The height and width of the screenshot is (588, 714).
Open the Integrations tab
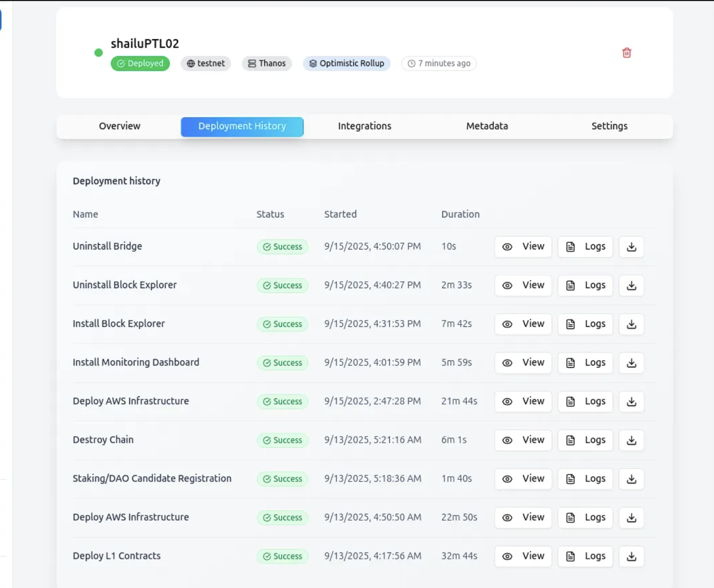364,127
